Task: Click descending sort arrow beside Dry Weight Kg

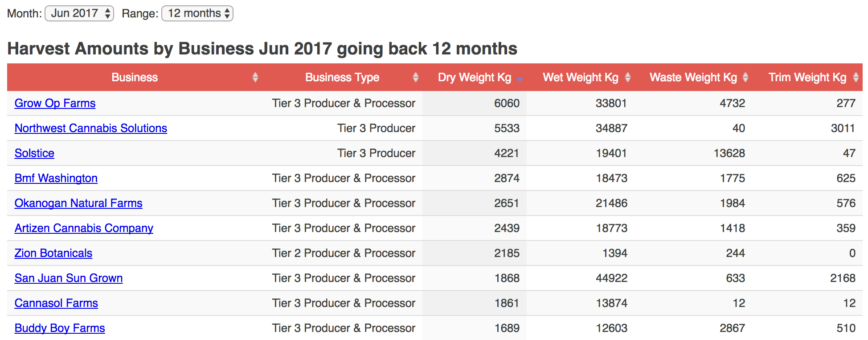Action: pos(520,79)
